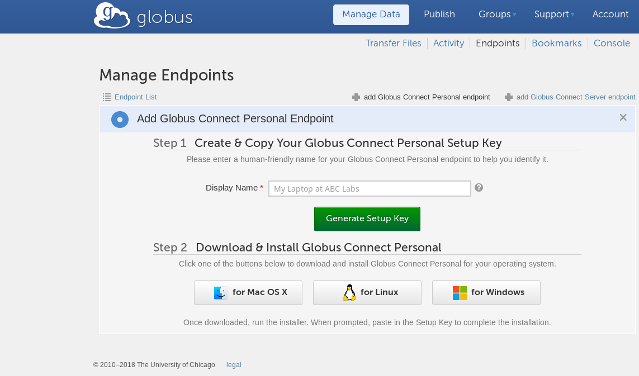Click the blue circle endpoint icon
The image size is (639, 376).
click(x=120, y=119)
